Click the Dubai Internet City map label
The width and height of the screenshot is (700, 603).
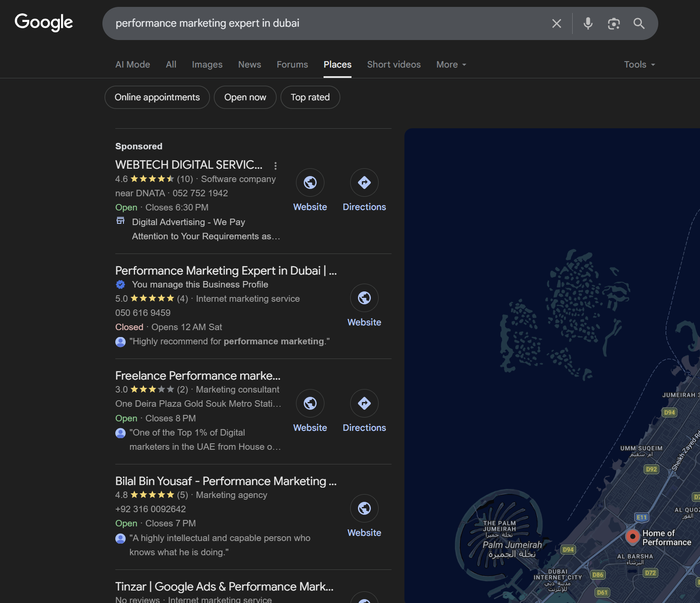[558, 575]
